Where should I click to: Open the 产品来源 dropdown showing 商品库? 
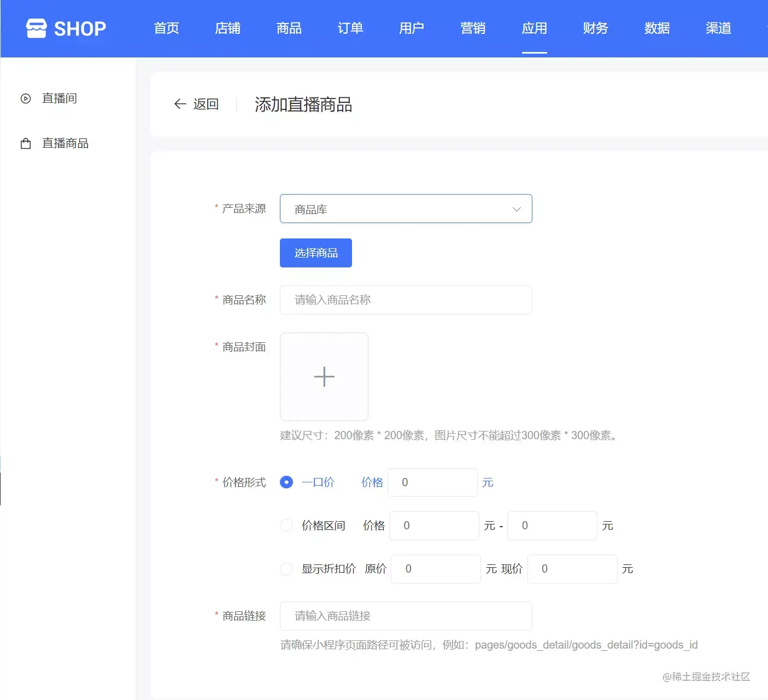(x=406, y=209)
